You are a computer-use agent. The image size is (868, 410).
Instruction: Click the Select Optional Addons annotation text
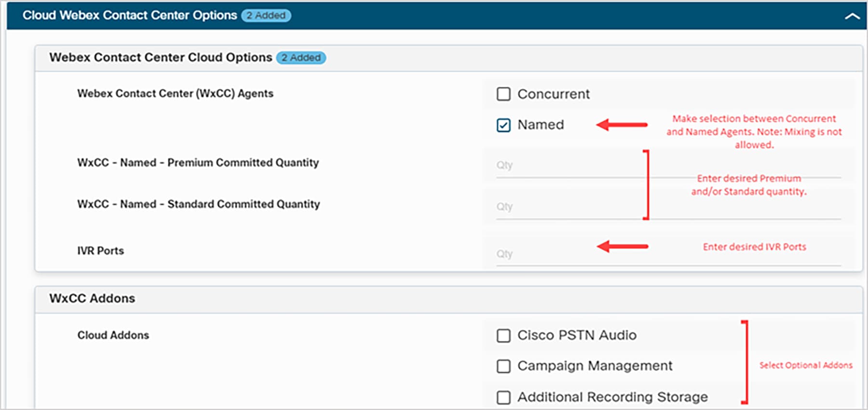806,365
